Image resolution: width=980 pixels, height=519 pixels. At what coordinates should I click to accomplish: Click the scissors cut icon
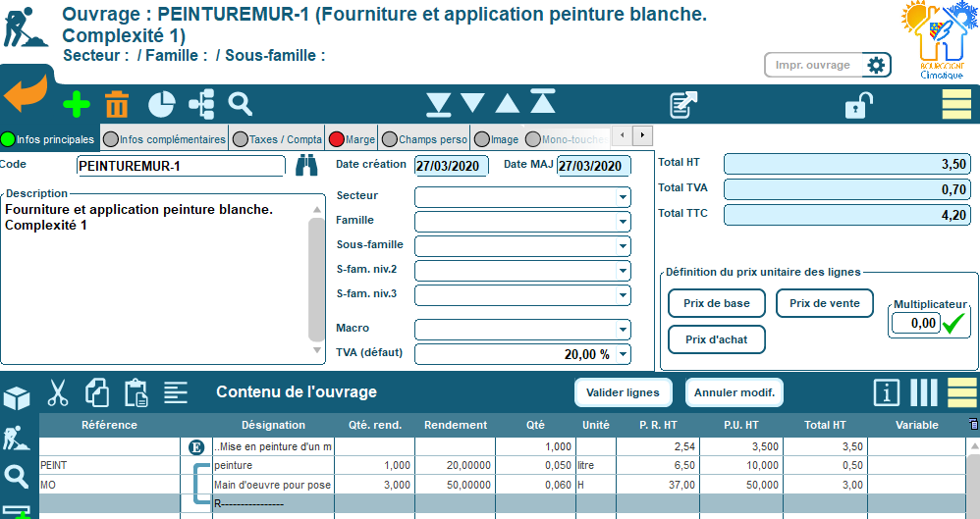click(58, 393)
